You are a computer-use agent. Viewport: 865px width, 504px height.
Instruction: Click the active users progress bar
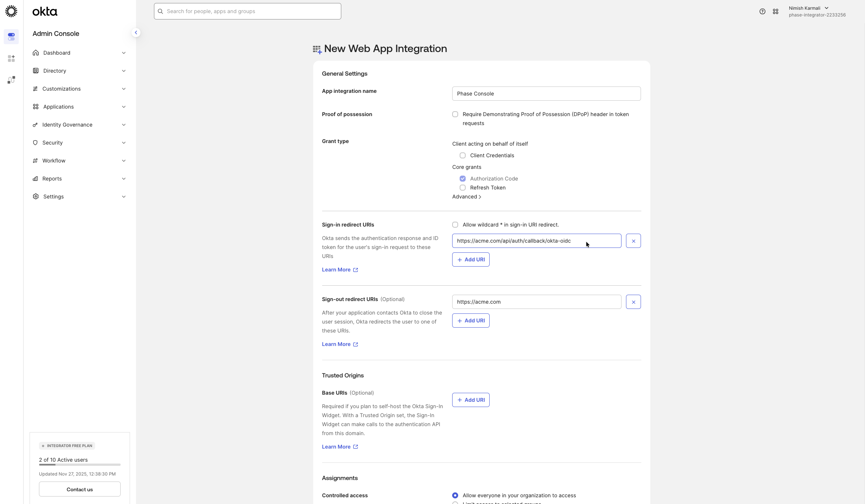click(x=80, y=465)
